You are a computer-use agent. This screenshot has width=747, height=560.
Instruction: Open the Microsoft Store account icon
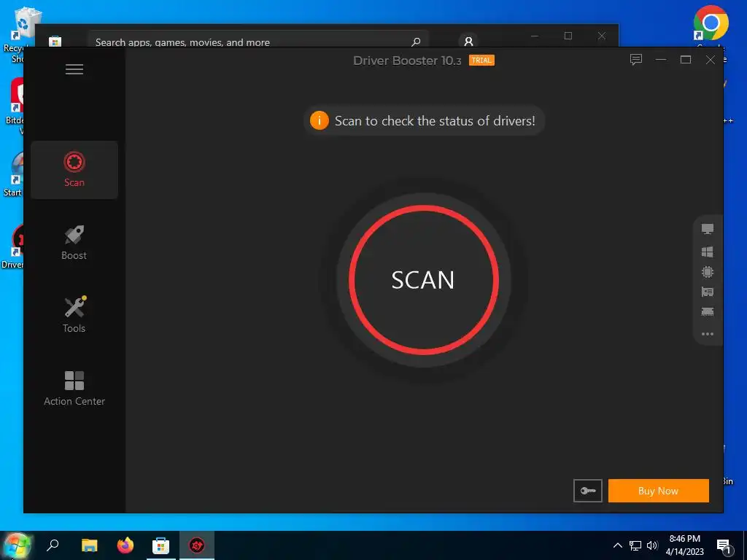click(x=468, y=41)
